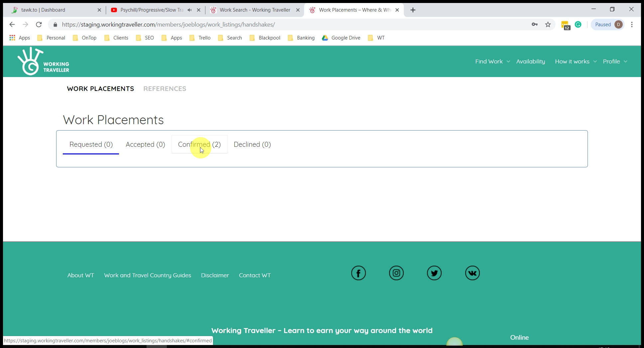Open the VK social icon
Viewport: 644px width, 348px height.
(472, 273)
